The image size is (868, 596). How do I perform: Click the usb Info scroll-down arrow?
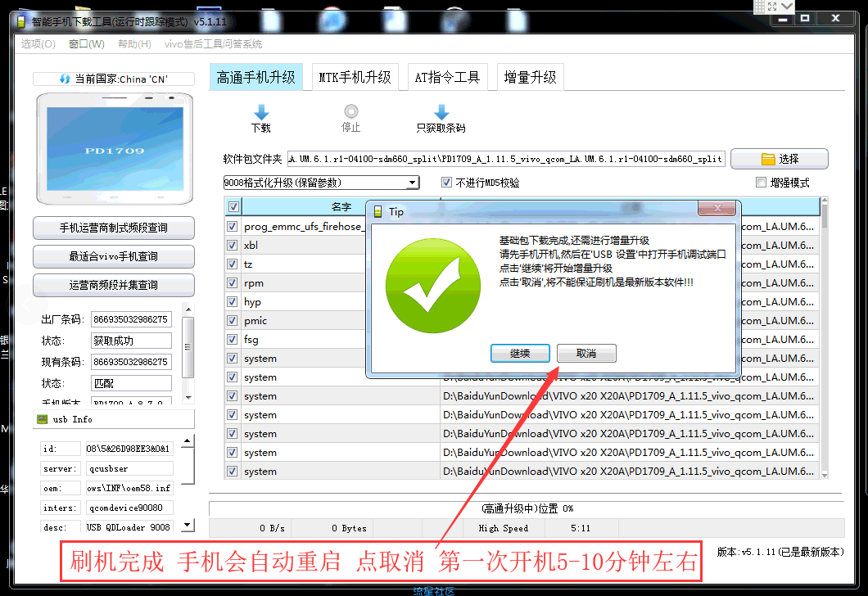188,524
